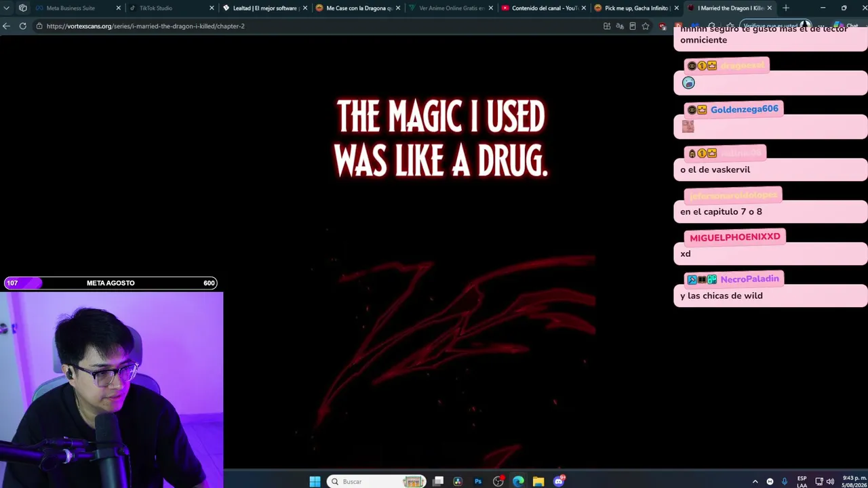Close the Lealtad tab
The width and height of the screenshot is (868, 488).
click(304, 8)
